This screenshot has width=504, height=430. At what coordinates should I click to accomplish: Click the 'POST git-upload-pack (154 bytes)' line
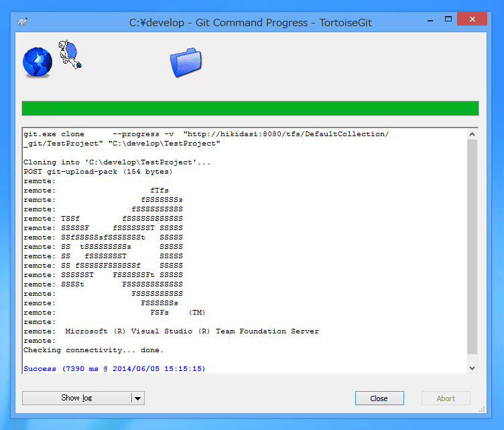coord(98,172)
